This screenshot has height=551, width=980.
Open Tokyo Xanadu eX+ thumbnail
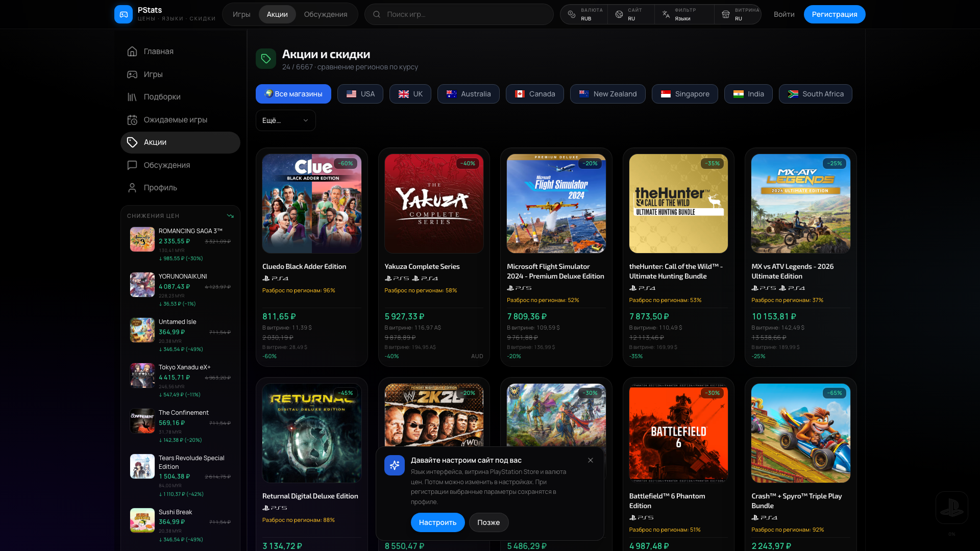click(x=142, y=375)
